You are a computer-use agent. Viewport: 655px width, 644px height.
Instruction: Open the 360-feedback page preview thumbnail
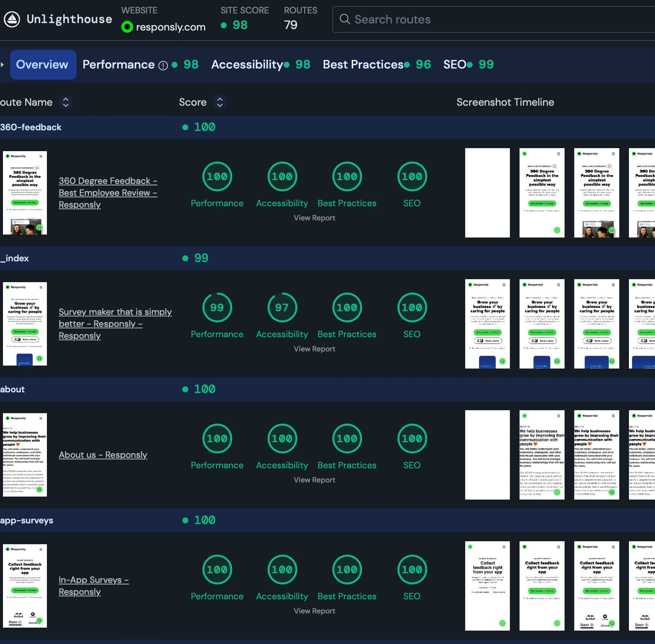pyautogui.click(x=25, y=193)
